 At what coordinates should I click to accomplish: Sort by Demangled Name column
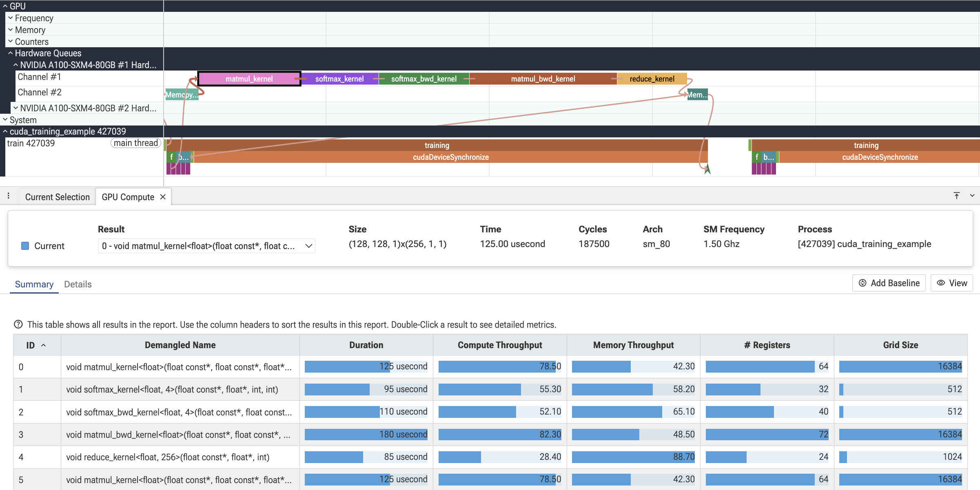point(180,345)
